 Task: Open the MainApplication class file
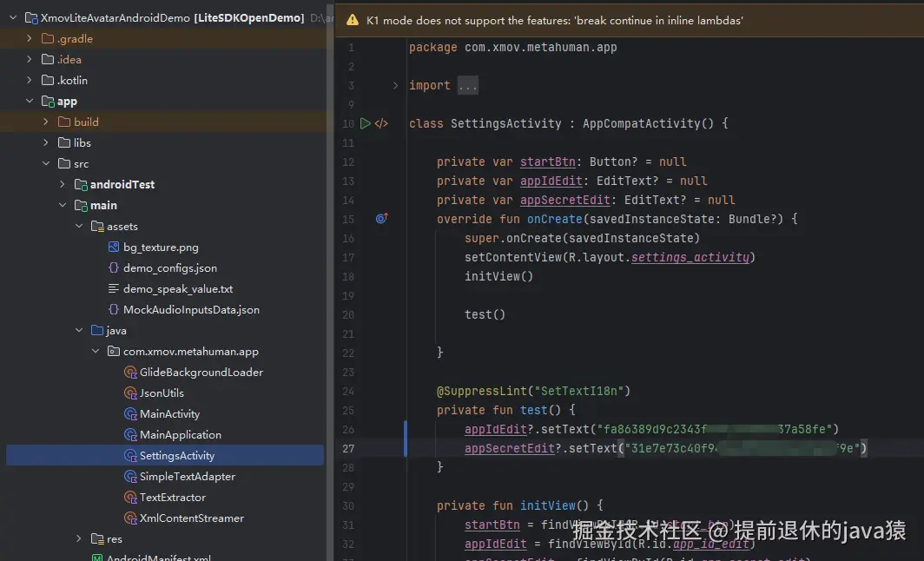point(180,435)
